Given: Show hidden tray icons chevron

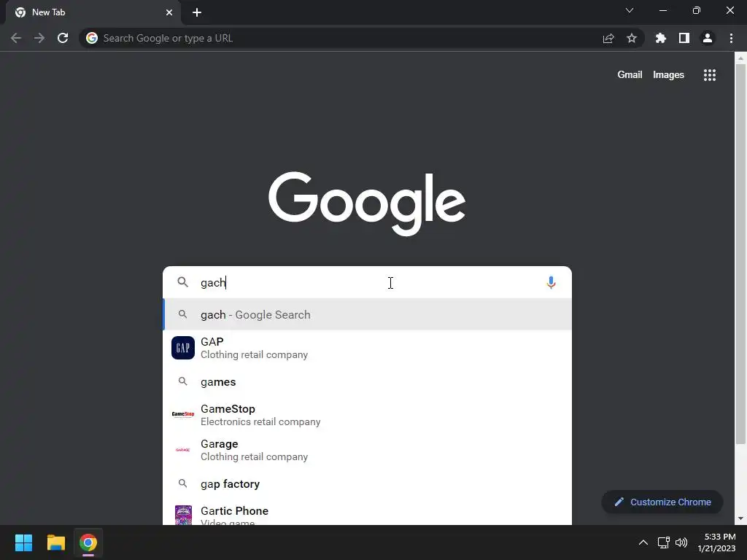Looking at the screenshot, I should pos(643,542).
